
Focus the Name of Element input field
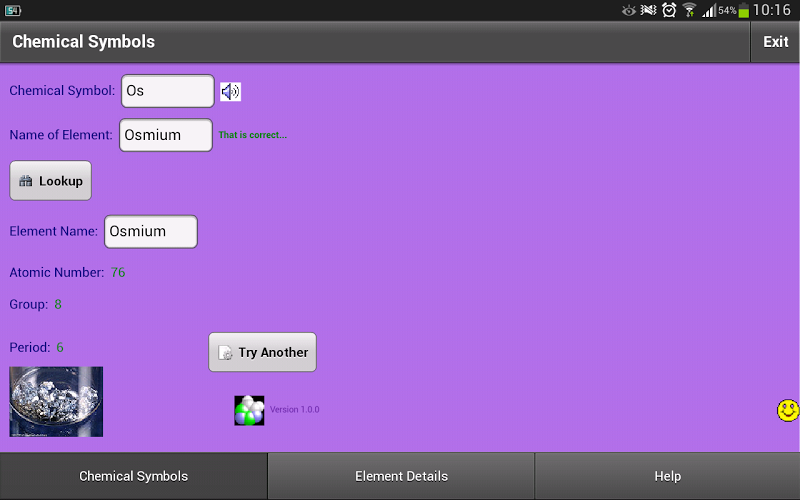166,135
